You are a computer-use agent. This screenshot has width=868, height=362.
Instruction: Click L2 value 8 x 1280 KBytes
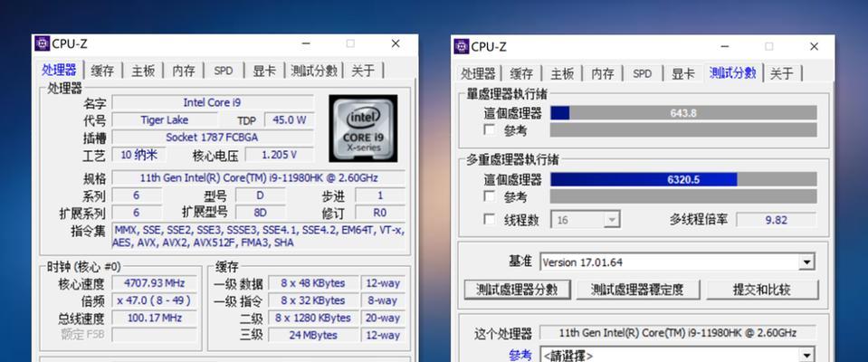click(x=313, y=319)
